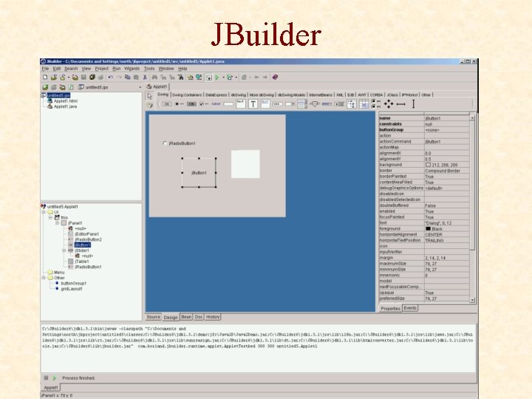Select jTable1 in component tree
This screenshot has width=532, height=399.
pyautogui.click(x=82, y=262)
